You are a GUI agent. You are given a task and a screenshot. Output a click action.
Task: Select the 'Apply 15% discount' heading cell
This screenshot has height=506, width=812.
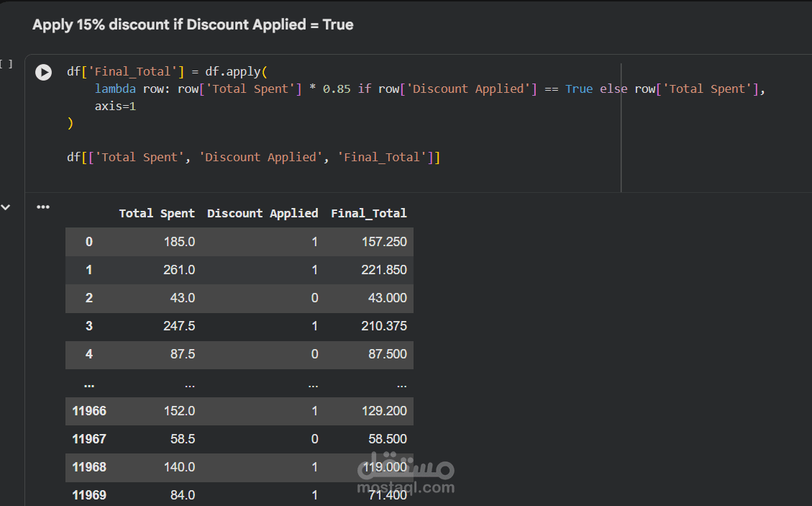tap(193, 24)
